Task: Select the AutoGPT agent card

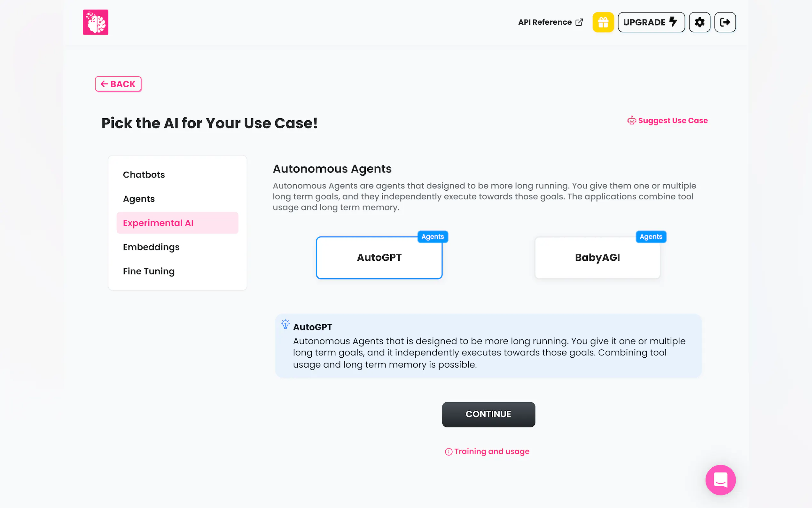Action: tap(379, 258)
